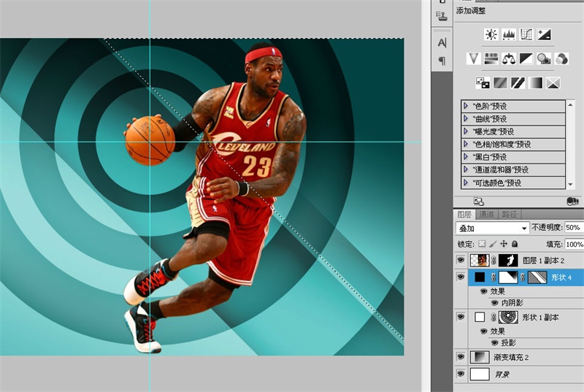Switch to the 通道 tab
Screen dimensions: 584x392
pos(488,214)
